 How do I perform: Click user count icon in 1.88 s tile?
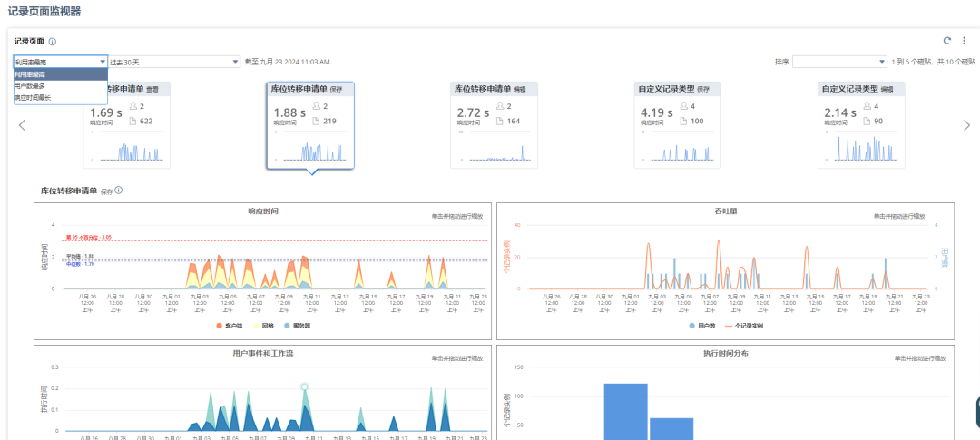click(x=317, y=106)
